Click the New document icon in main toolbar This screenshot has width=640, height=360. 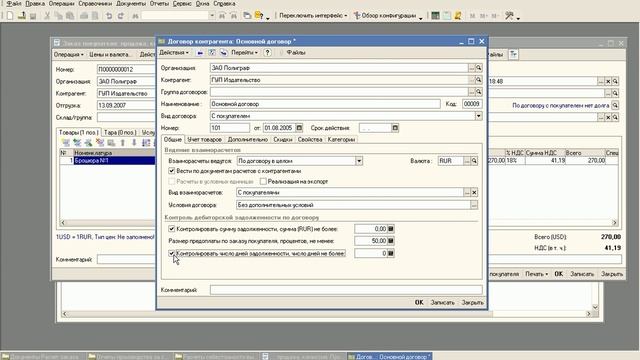pos(10,16)
